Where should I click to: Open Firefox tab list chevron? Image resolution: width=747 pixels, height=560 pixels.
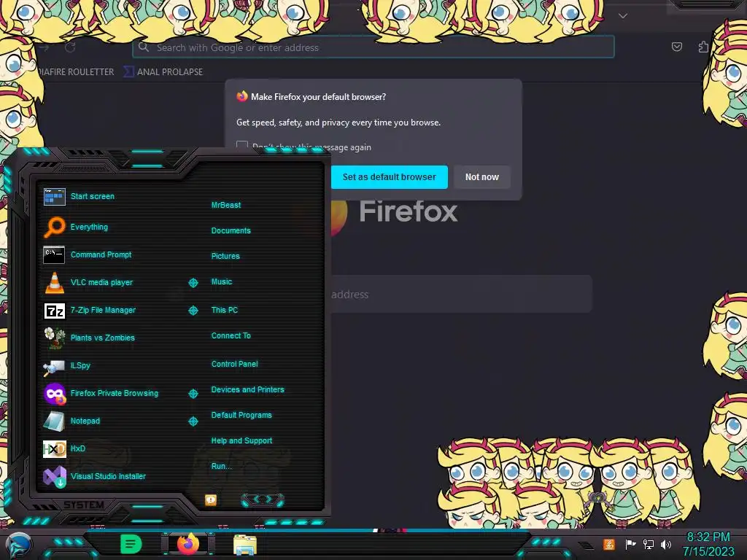coord(623,16)
